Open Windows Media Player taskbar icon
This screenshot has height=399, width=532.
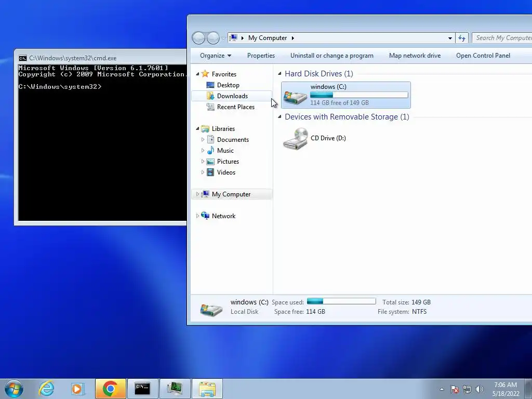(x=77, y=389)
